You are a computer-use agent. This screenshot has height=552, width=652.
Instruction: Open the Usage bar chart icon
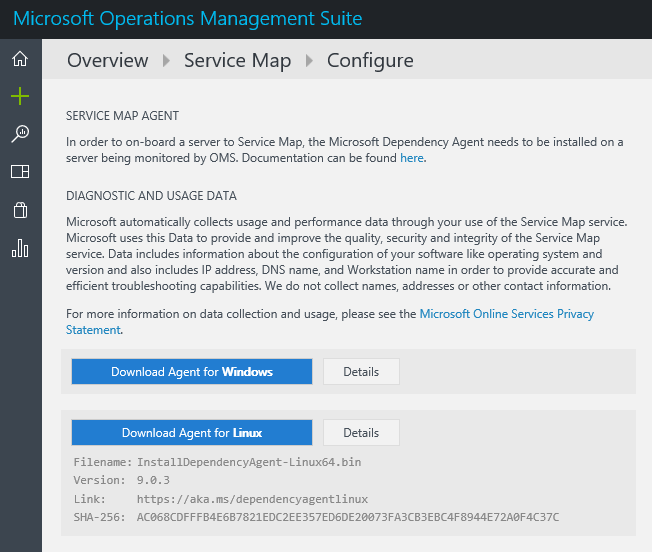click(20, 248)
